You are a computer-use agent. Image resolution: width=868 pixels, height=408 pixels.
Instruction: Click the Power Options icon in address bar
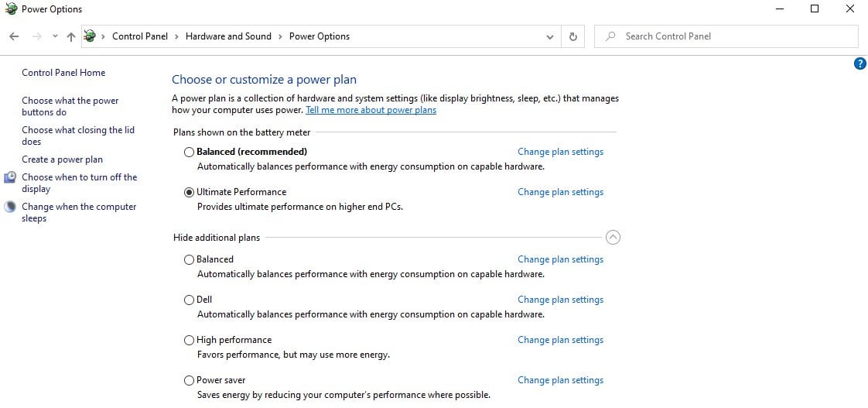(90, 36)
